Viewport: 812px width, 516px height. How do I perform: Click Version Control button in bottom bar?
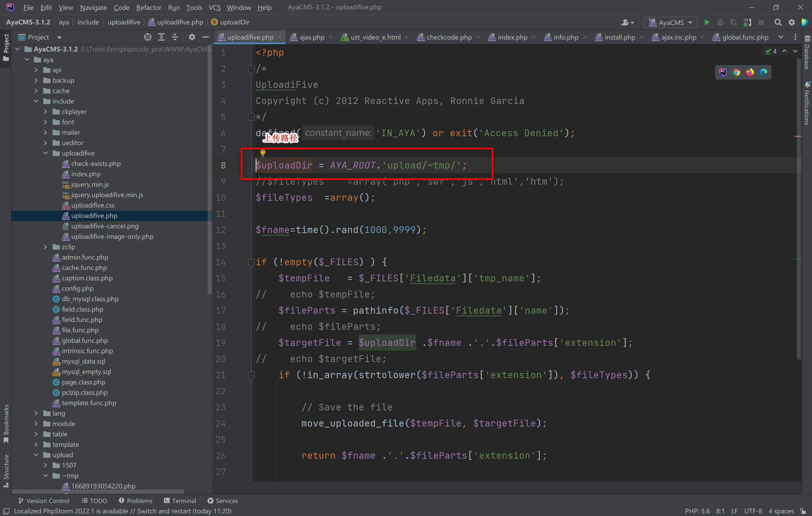pos(44,500)
